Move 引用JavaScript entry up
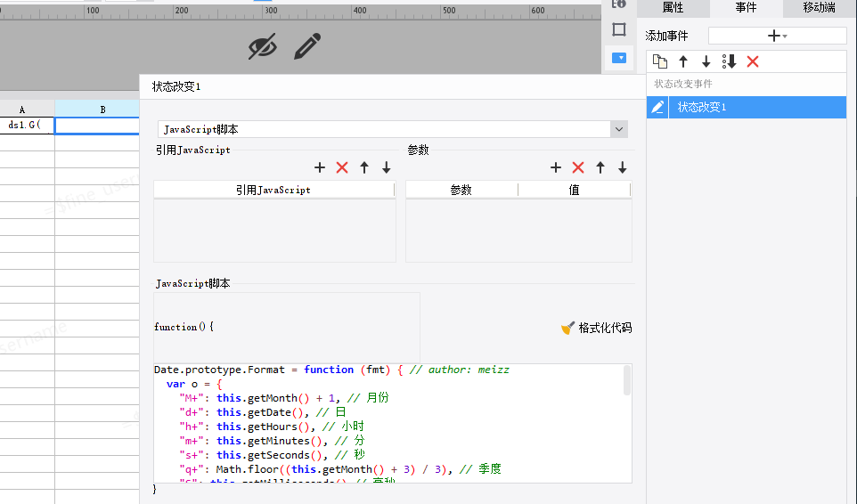 click(x=364, y=167)
